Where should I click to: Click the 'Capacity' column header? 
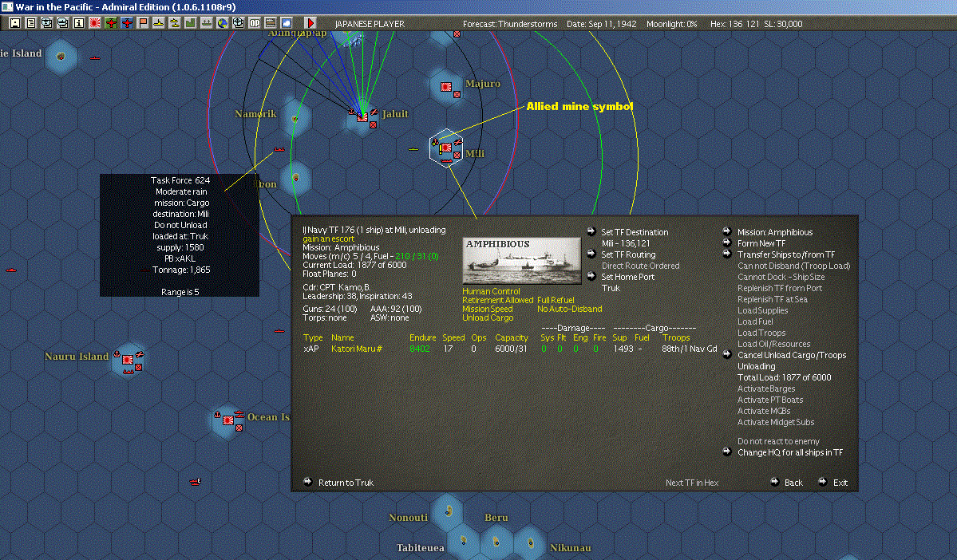(x=512, y=337)
